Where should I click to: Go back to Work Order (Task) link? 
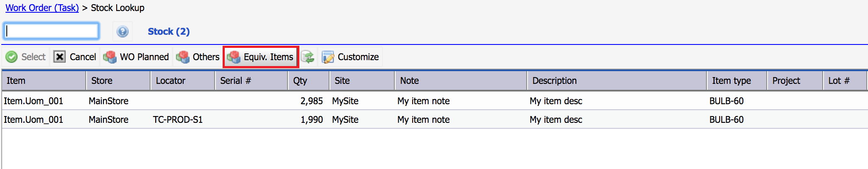coord(42,8)
